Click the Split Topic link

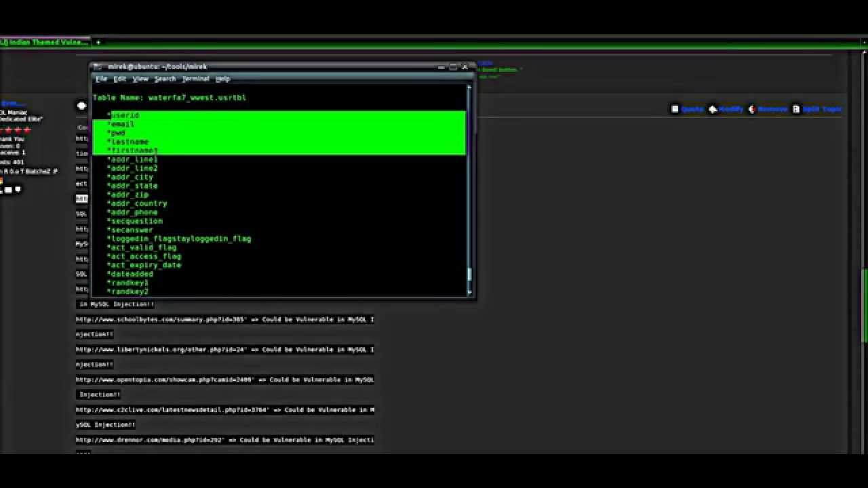[822, 108]
